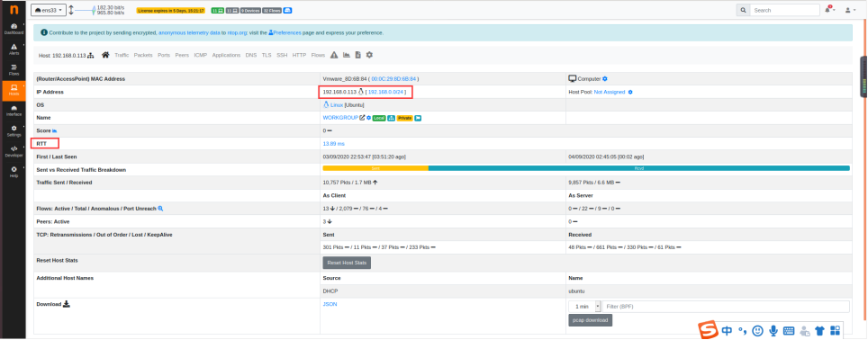Switch to Packets tab
The width and height of the screenshot is (868, 340).
[143, 55]
